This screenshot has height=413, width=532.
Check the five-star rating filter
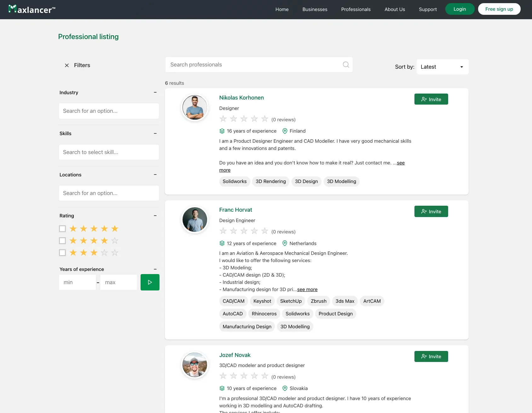point(62,229)
